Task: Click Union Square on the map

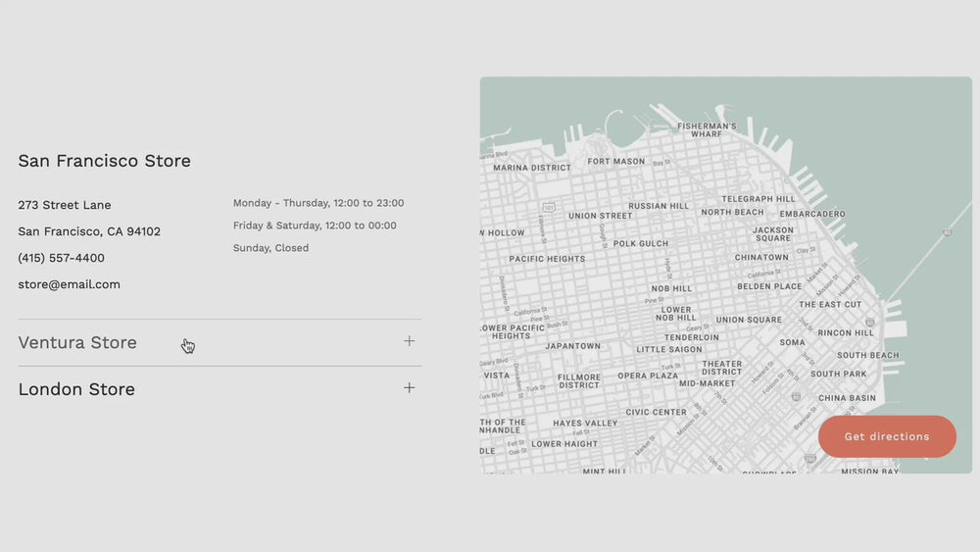Action: click(749, 320)
